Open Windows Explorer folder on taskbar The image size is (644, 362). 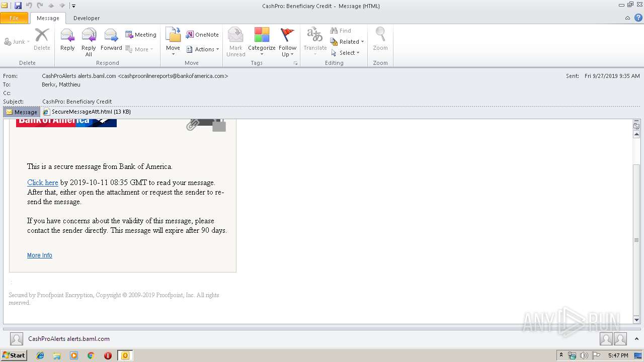click(x=57, y=355)
